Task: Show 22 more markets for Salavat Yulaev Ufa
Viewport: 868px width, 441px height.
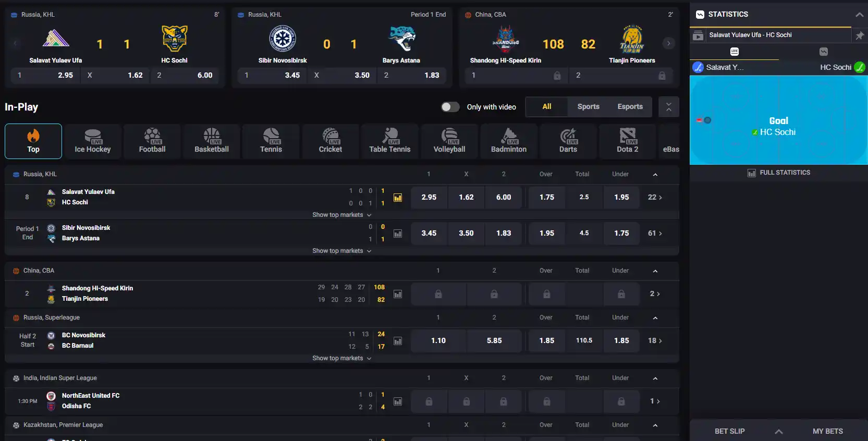Action: (655, 198)
